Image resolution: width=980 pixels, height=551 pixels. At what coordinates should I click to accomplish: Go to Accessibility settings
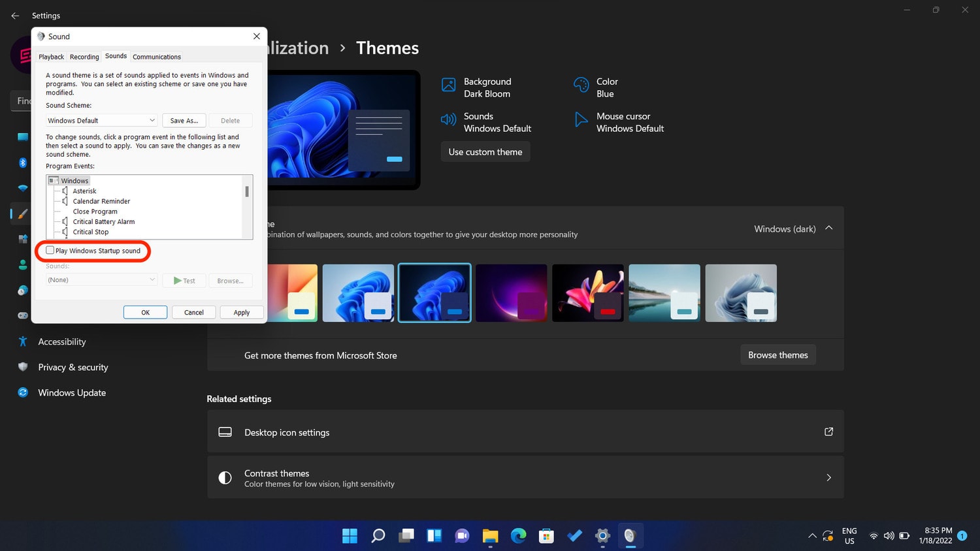tap(61, 342)
